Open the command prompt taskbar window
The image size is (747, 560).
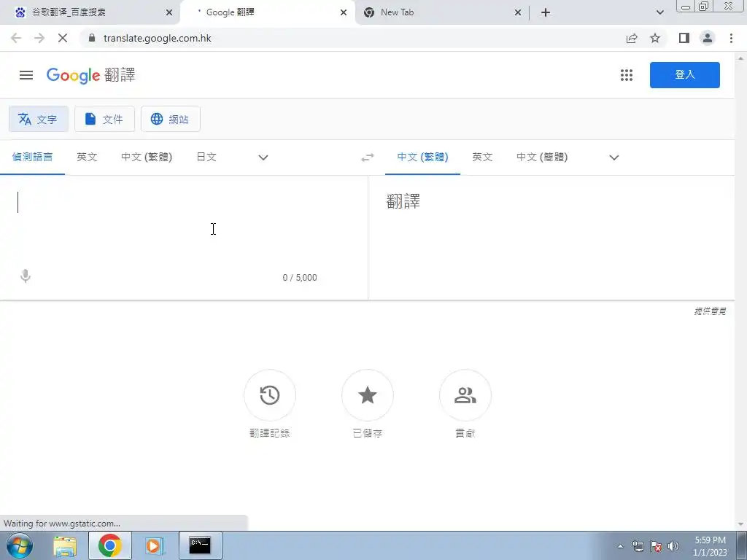coord(200,545)
